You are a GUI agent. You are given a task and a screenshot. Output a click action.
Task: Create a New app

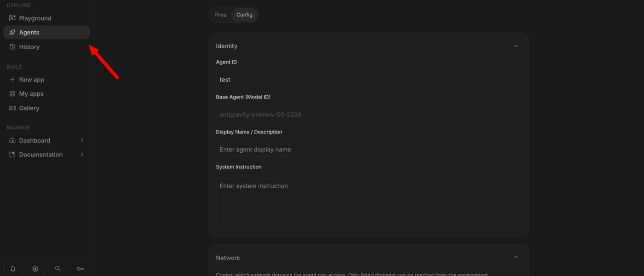46,80
